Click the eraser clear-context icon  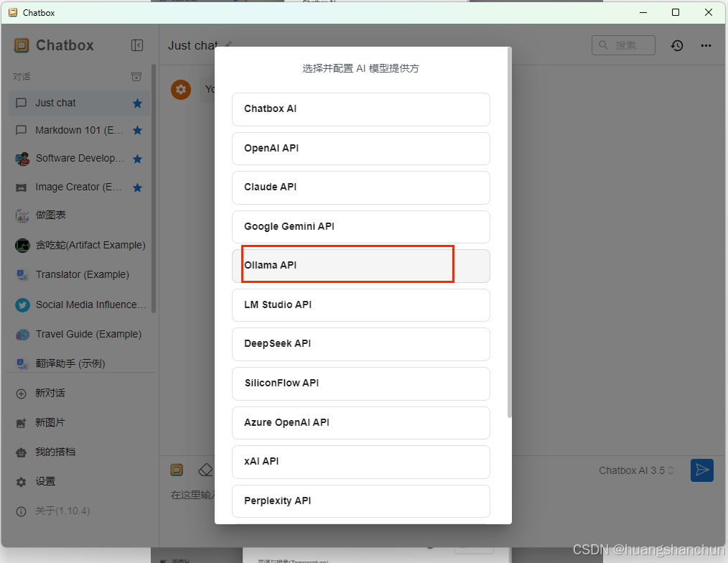click(x=205, y=470)
